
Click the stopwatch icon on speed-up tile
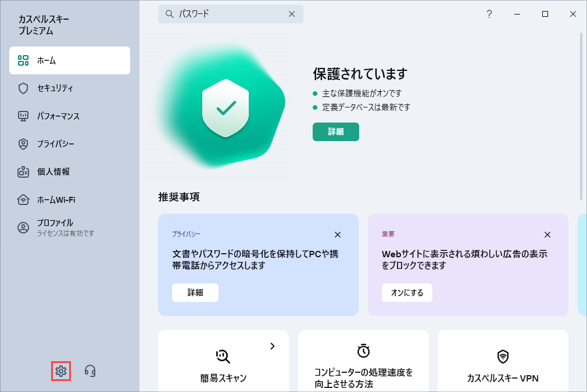[x=363, y=351]
